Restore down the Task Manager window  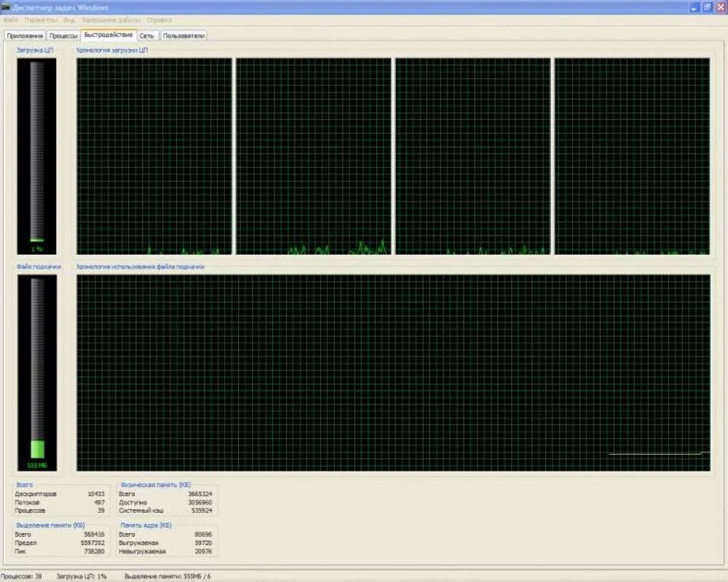click(706, 7)
